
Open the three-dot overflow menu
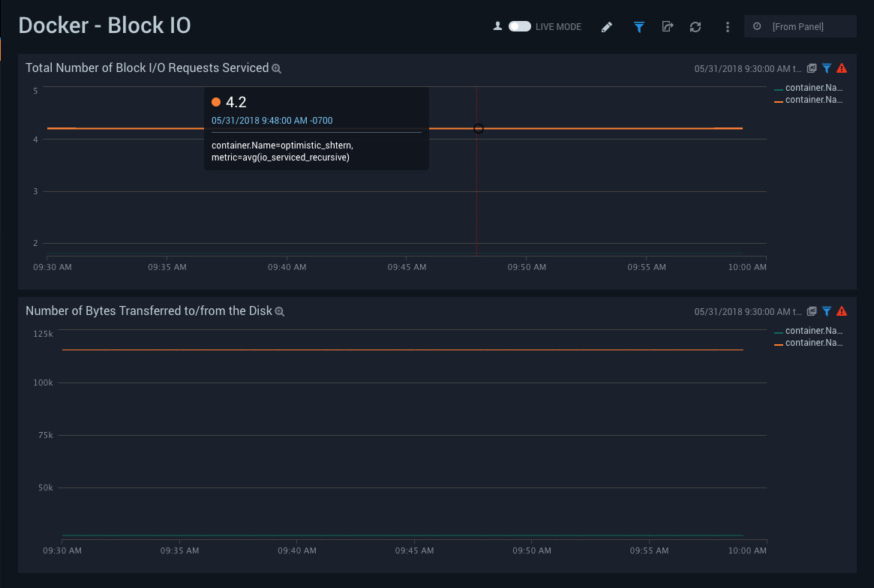[x=727, y=26]
